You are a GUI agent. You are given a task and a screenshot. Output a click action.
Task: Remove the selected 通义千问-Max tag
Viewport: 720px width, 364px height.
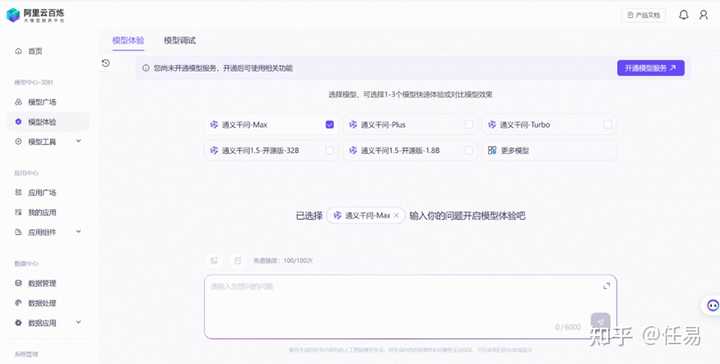[396, 215]
